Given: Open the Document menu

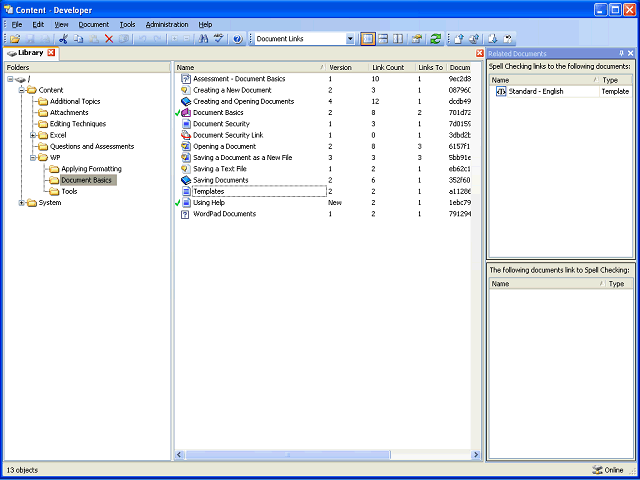Looking at the screenshot, I should point(94,24).
